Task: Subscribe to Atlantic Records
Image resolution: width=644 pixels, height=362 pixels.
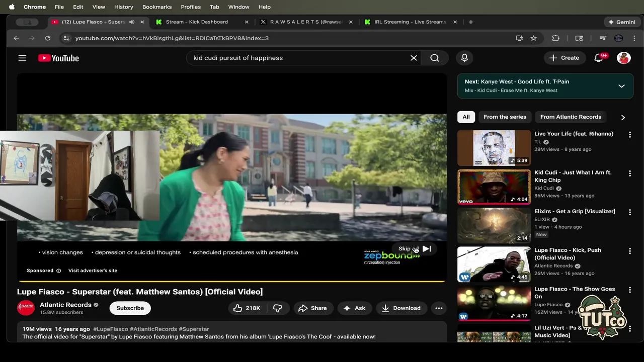Action: tap(130, 308)
